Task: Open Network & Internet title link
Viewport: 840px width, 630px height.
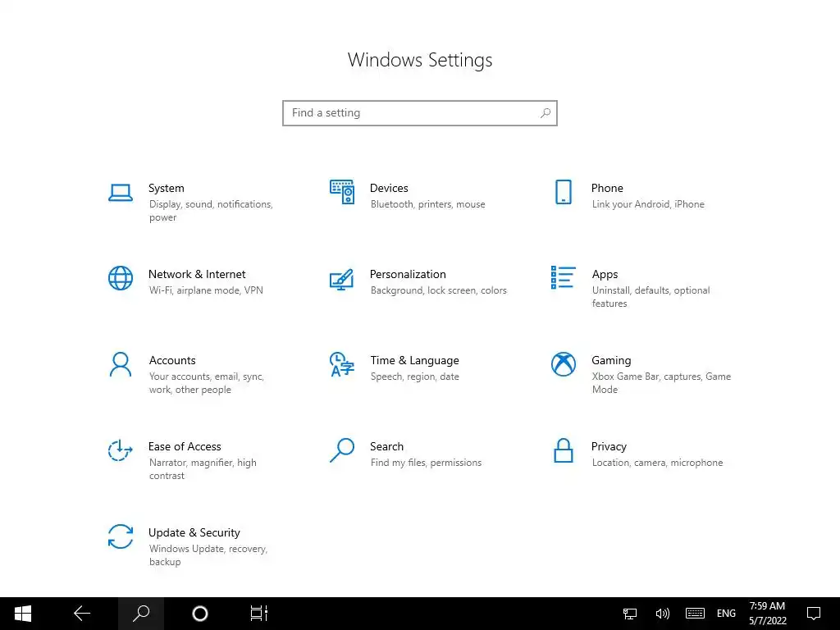Action: click(x=197, y=274)
